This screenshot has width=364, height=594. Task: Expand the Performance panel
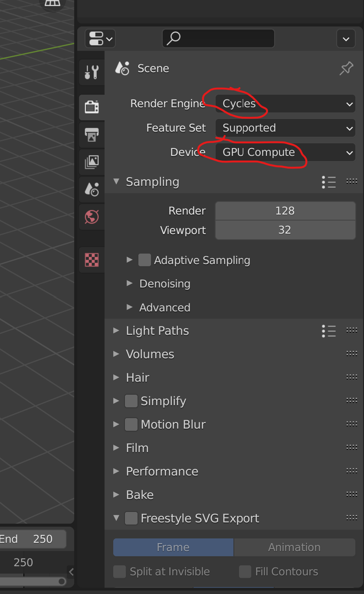pyautogui.click(x=116, y=471)
